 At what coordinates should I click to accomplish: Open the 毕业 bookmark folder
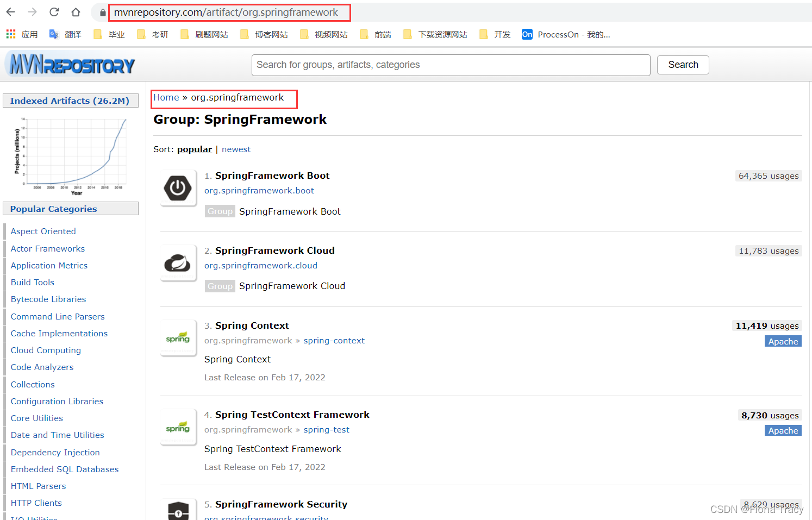point(109,34)
